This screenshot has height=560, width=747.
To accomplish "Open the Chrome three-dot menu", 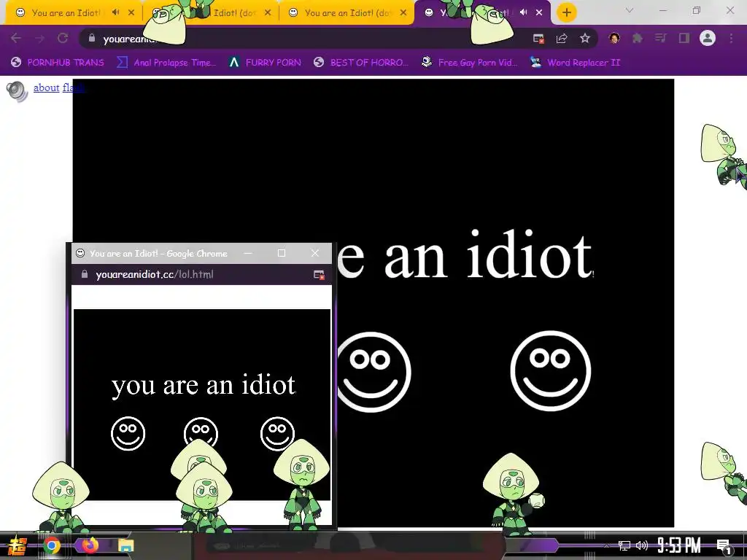I will pos(731,38).
